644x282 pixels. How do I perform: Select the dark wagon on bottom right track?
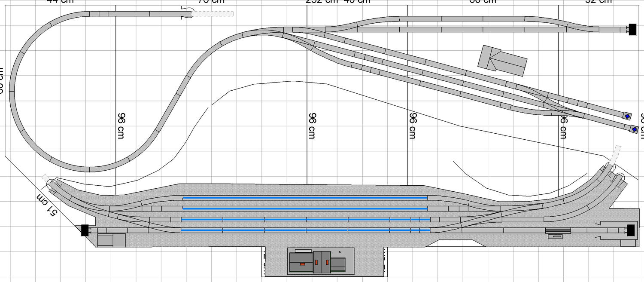click(x=558, y=230)
